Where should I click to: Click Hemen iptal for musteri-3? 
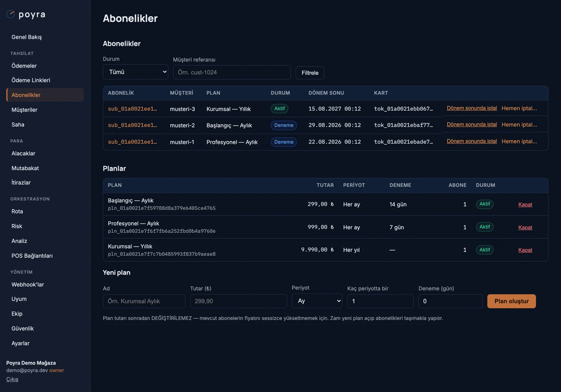click(x=519, y=108)
